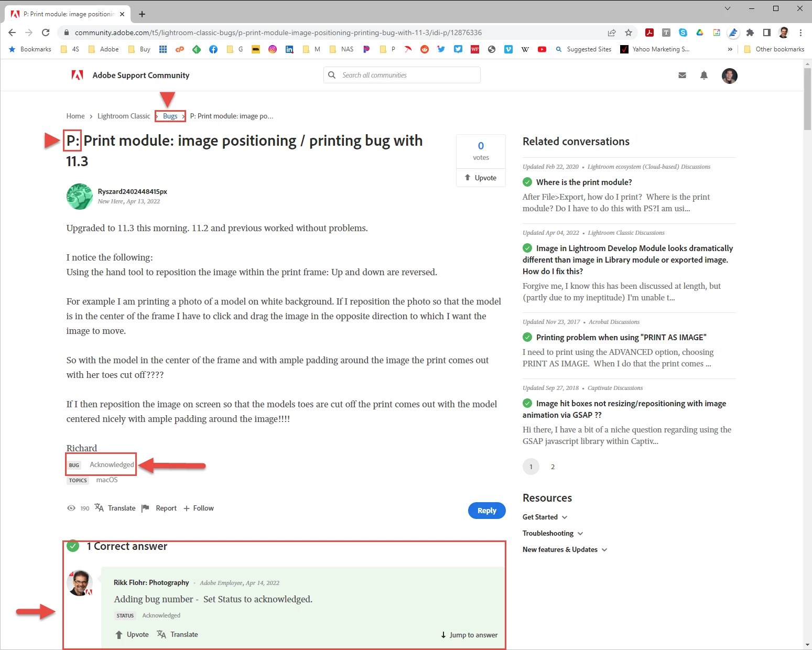Click the Acknowledged bug status label

click(x=112, y=464)
